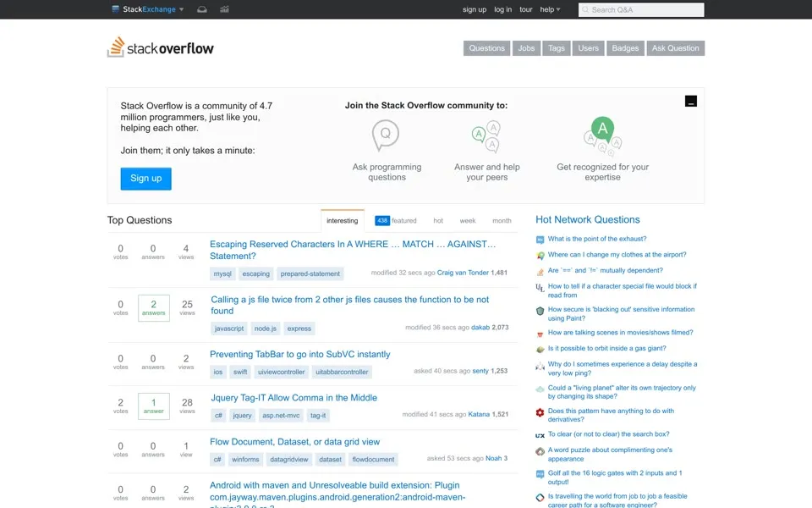Select the interesting tab

point(343,221)
